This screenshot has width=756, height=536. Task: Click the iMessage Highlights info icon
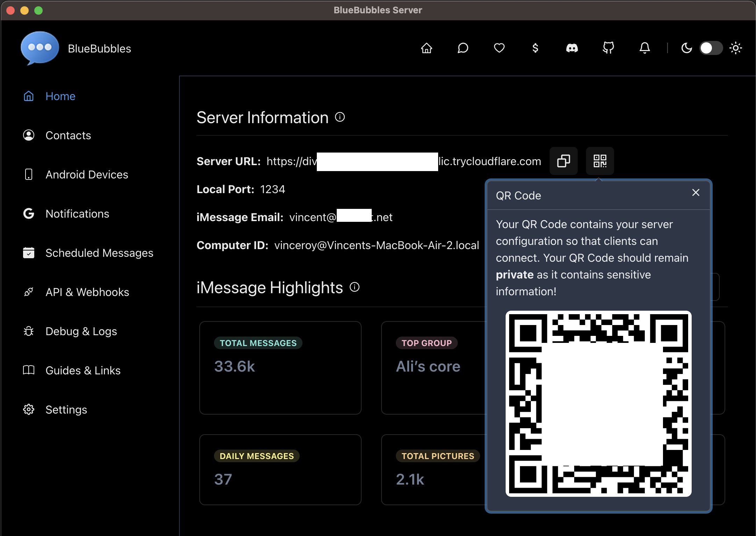[x=354, y=287]
